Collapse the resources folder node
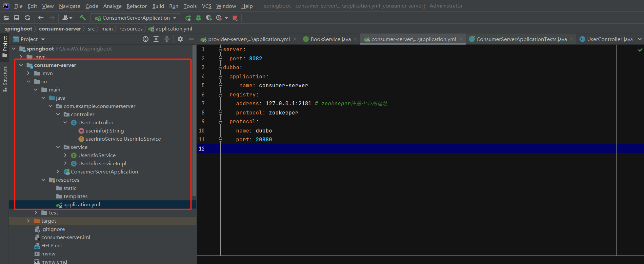Screen dimensions: 644x264 tap(43, 180)
